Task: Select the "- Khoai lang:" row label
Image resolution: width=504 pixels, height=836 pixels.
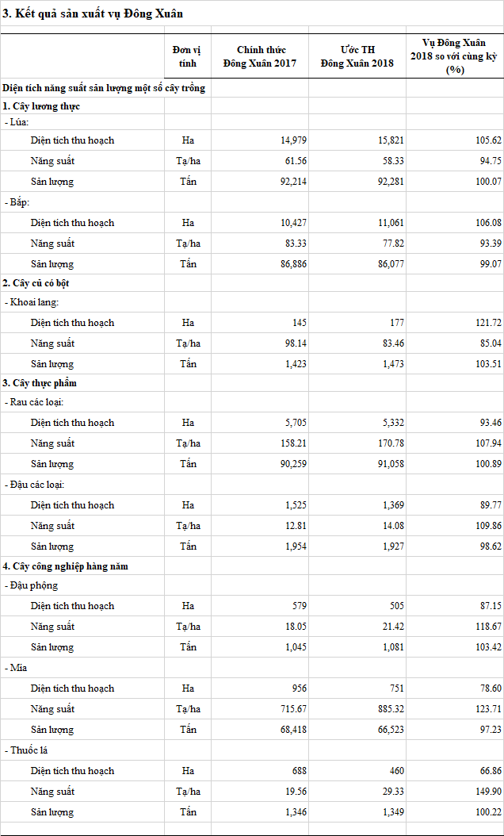Action: pos(32,302)
